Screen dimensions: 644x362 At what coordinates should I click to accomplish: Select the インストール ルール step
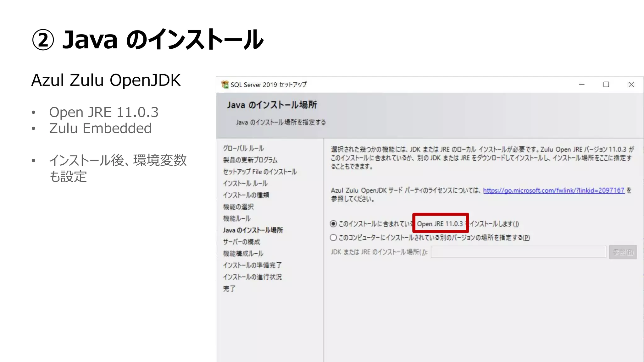tap(245, 183)
